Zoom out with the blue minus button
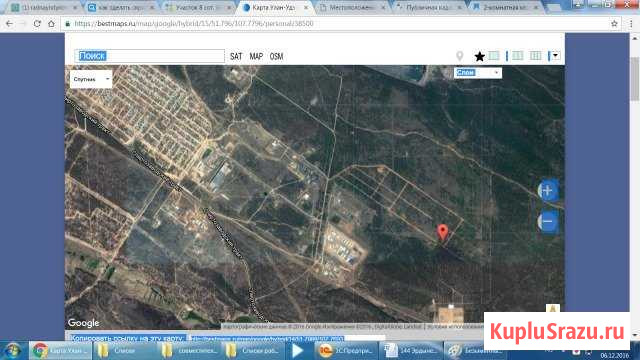 pyautogui.click(x=548, y=222)
